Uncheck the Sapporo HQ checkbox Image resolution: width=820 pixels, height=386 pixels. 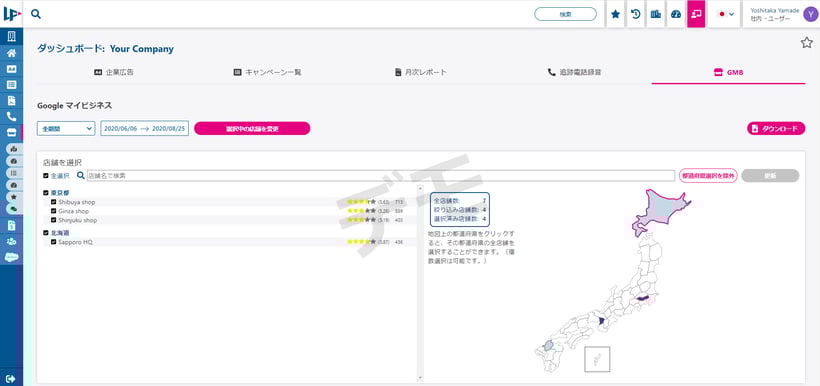point(53,242)
